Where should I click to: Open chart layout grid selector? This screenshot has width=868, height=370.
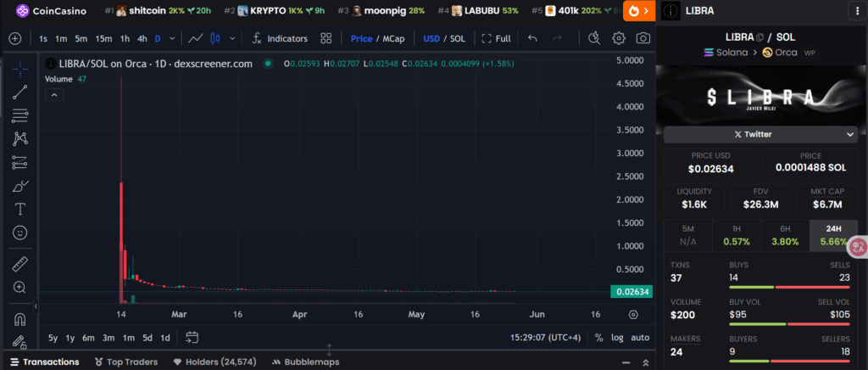point(326,39)
